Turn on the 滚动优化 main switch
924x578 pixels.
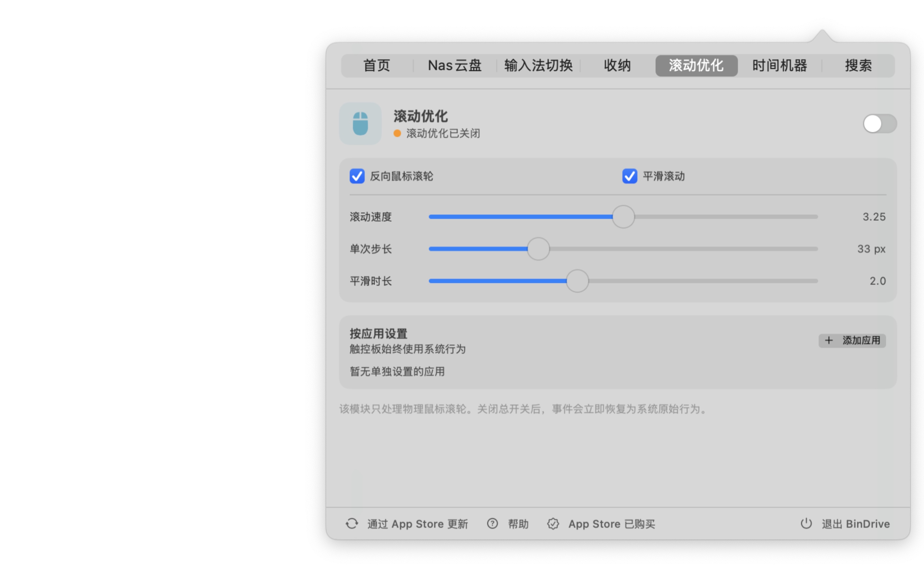coord(880,124)
